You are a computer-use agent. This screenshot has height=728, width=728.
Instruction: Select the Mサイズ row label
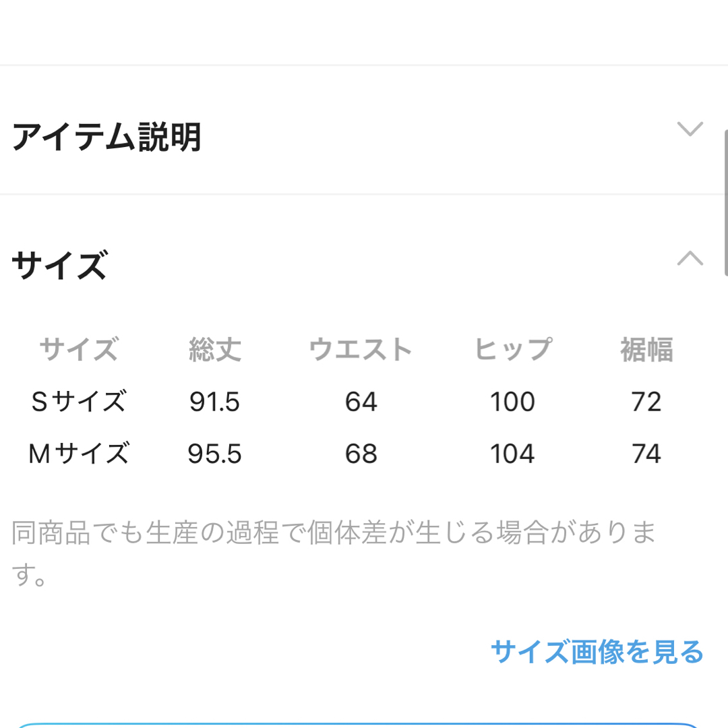coord(78,453)
